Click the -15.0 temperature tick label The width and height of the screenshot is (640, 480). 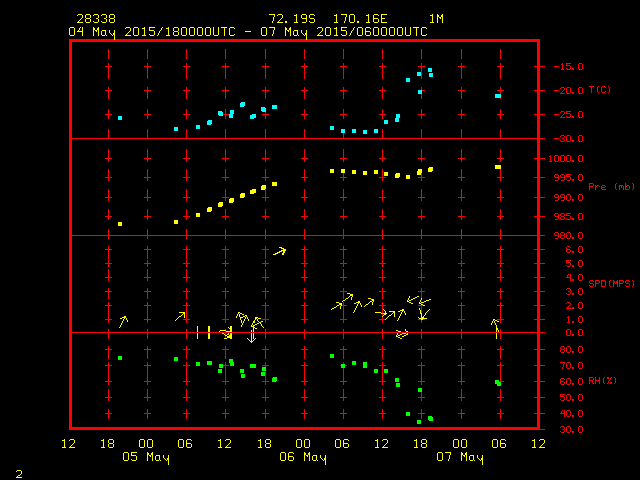pos(568,67)
